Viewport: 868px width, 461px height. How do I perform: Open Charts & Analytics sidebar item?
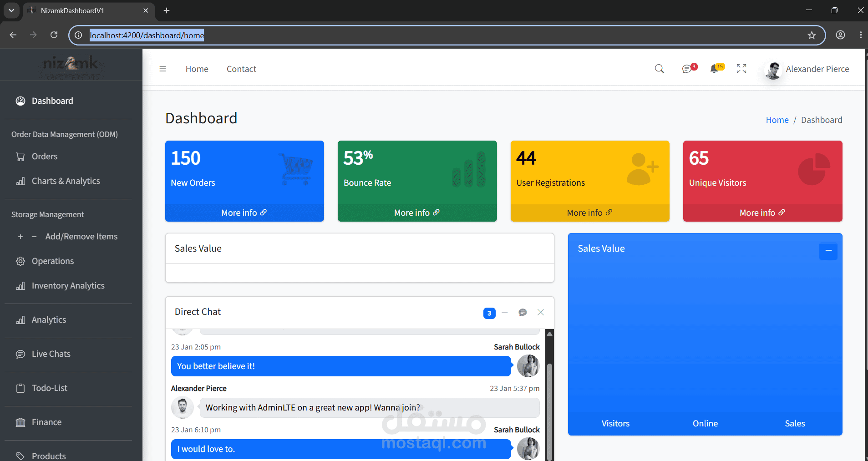coord(68,181)
